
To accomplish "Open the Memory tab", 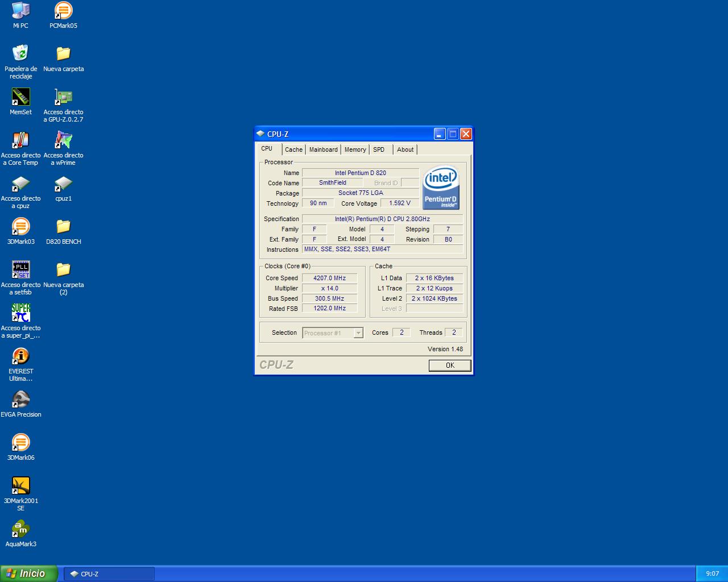I will click(x=355, y=149).
